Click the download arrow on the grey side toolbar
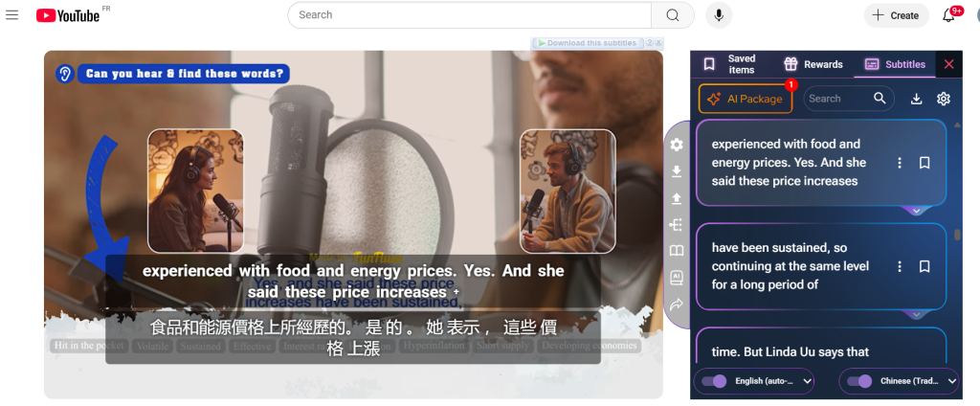 677,171
